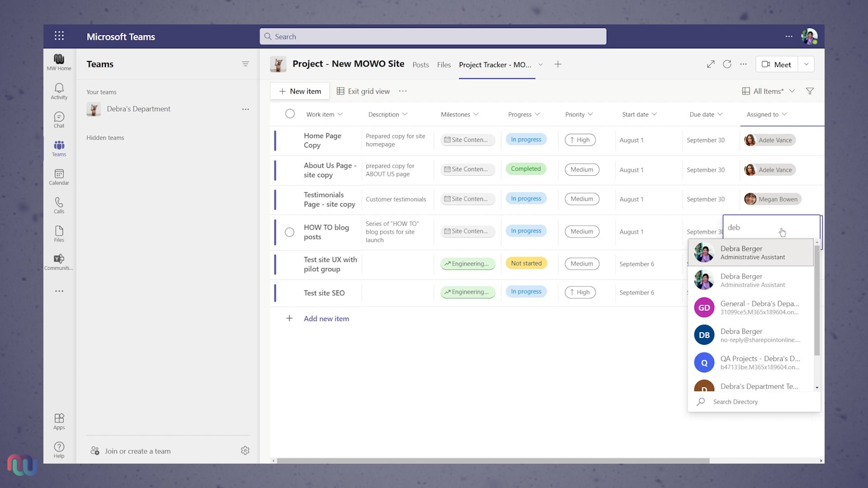Expand the tab to full screen
This screenshot has width=868, height=488.
[x=711, y=64]
